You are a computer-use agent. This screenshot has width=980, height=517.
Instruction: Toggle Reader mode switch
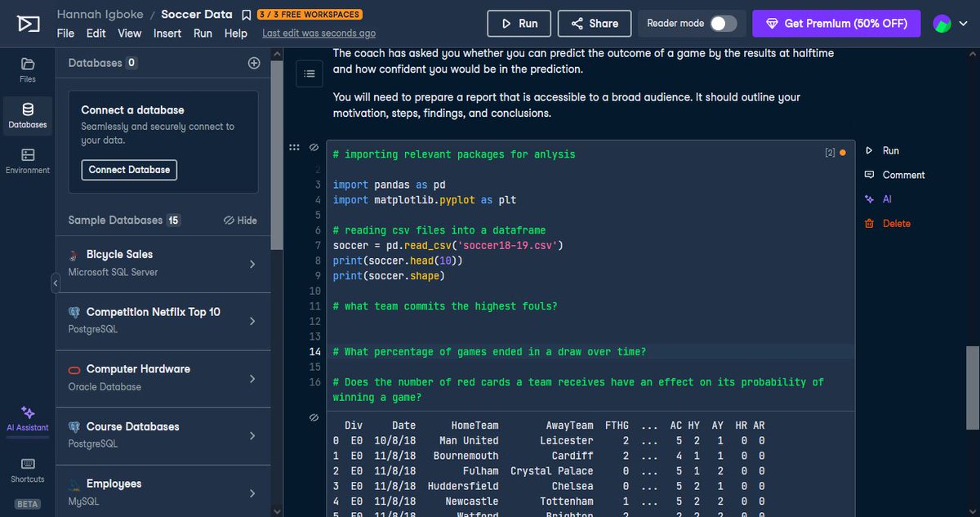[723, 24]
